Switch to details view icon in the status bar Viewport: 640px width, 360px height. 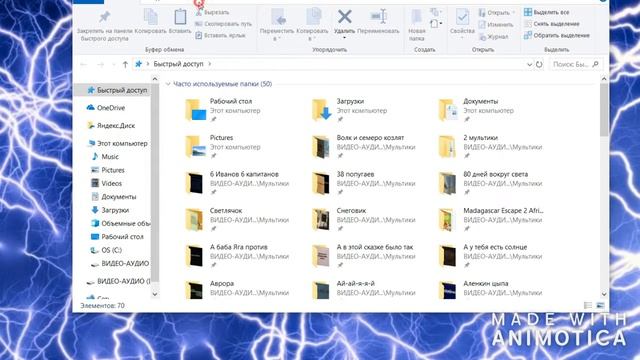(588, 305)
